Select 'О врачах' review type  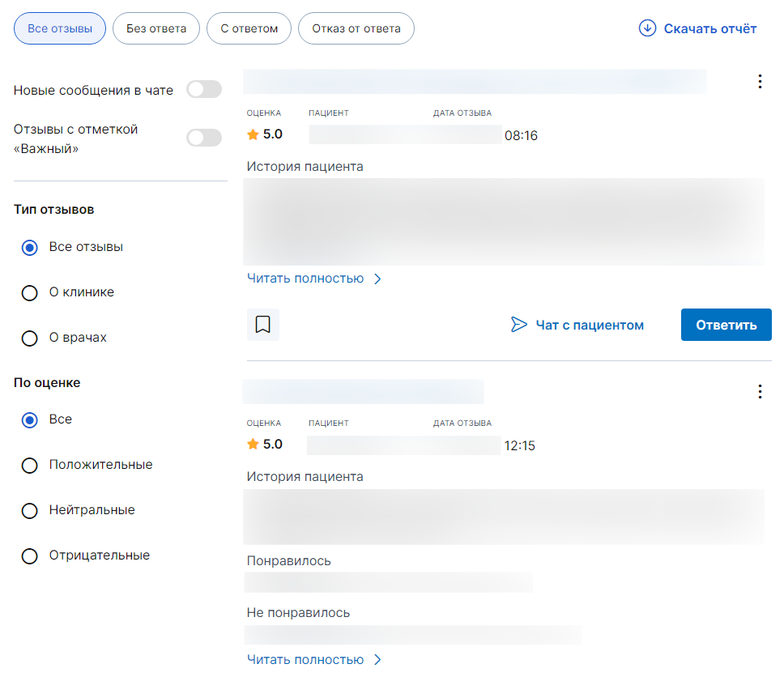tap(30, 338)
